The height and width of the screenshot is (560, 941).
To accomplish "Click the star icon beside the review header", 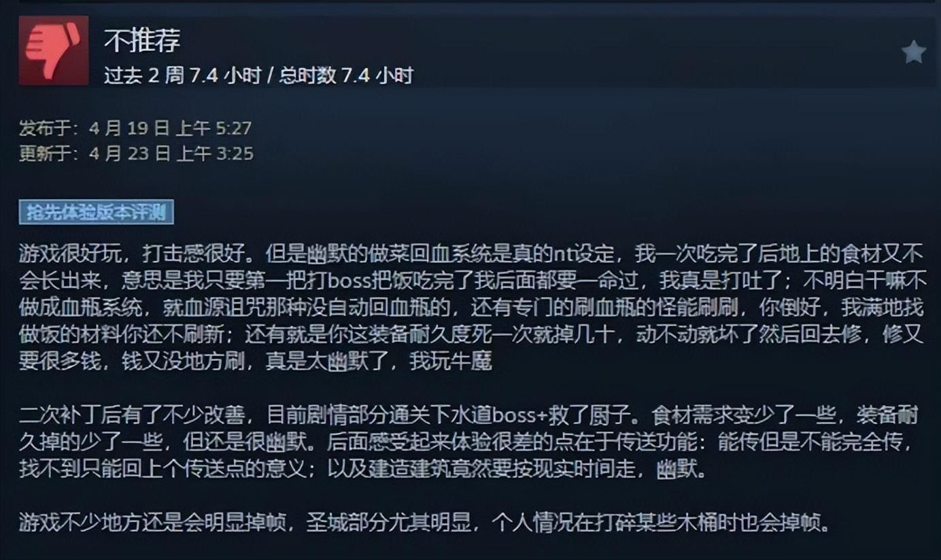I will coord(913,52).
